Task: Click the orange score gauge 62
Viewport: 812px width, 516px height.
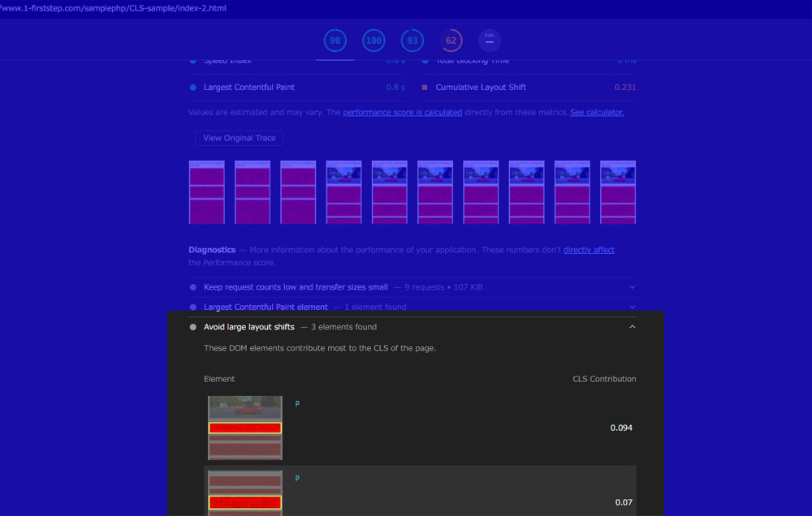Action: point(451,41)
